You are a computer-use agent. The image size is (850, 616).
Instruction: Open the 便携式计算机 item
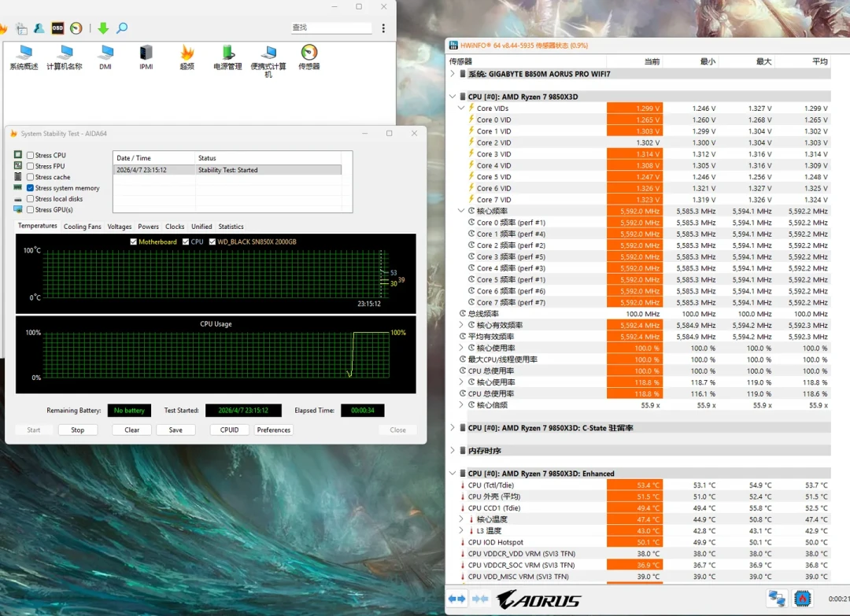tap(268, 62)
